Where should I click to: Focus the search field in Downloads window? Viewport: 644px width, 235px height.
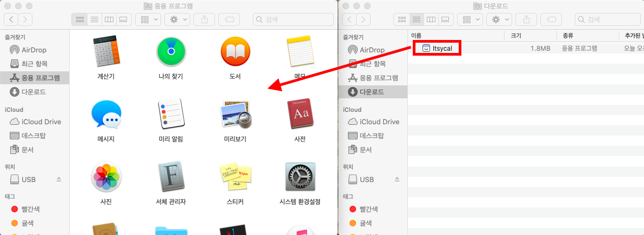609,19
